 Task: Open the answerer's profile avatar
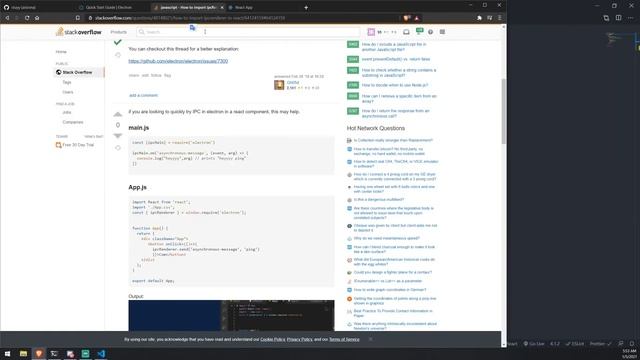[x=279, y=84]
